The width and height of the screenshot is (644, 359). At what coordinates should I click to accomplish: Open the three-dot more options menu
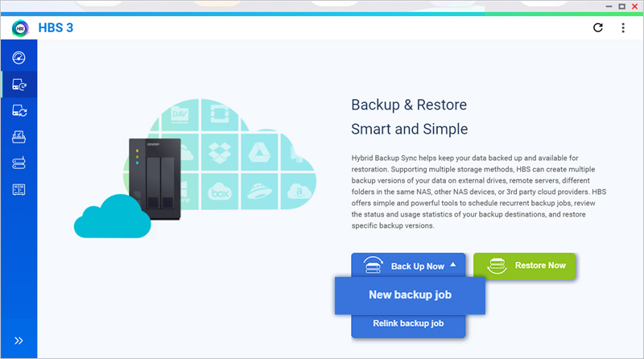pos(623,27)
